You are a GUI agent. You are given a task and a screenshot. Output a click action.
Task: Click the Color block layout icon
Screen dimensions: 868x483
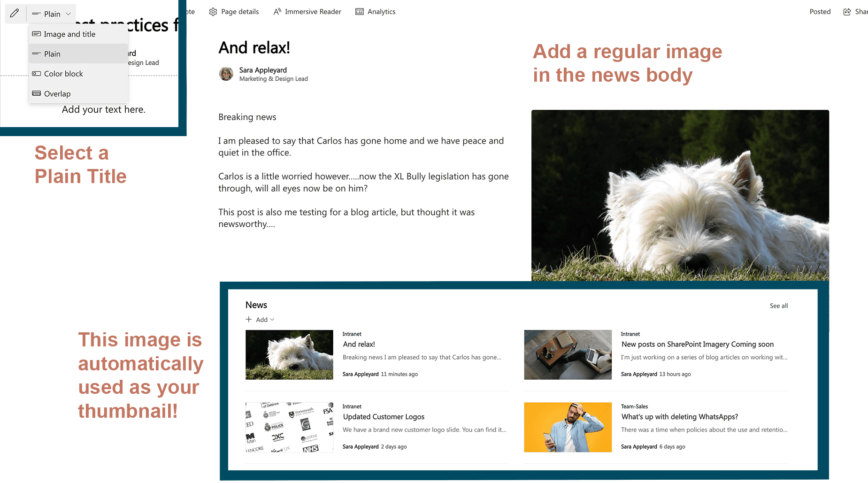point(37,74)
